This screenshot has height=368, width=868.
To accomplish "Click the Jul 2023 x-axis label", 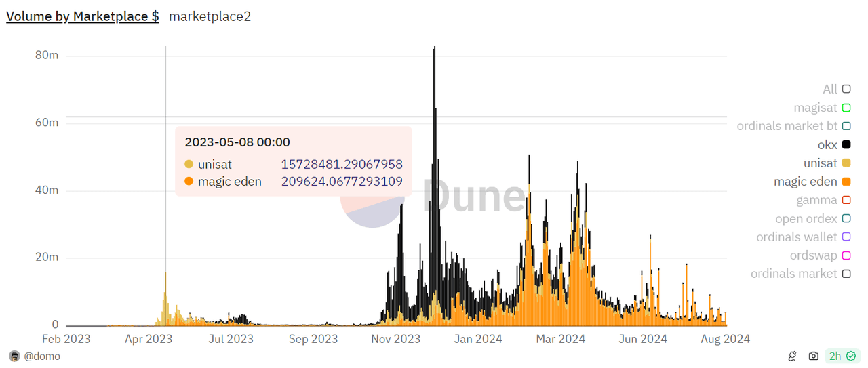I will pos(231,338).
